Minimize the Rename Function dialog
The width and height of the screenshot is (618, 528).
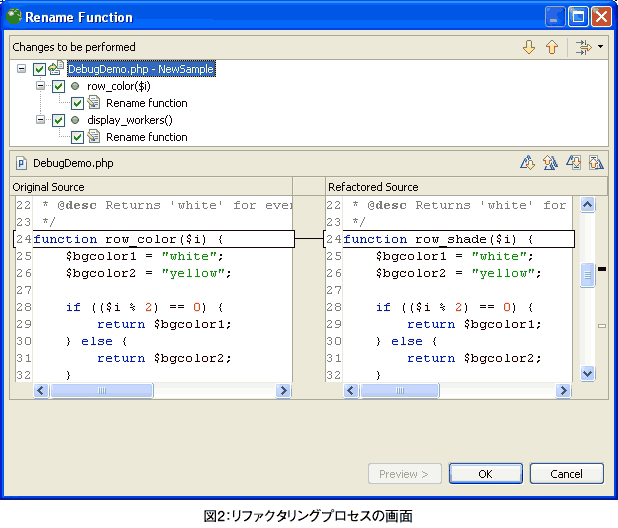tap(555, 17)
